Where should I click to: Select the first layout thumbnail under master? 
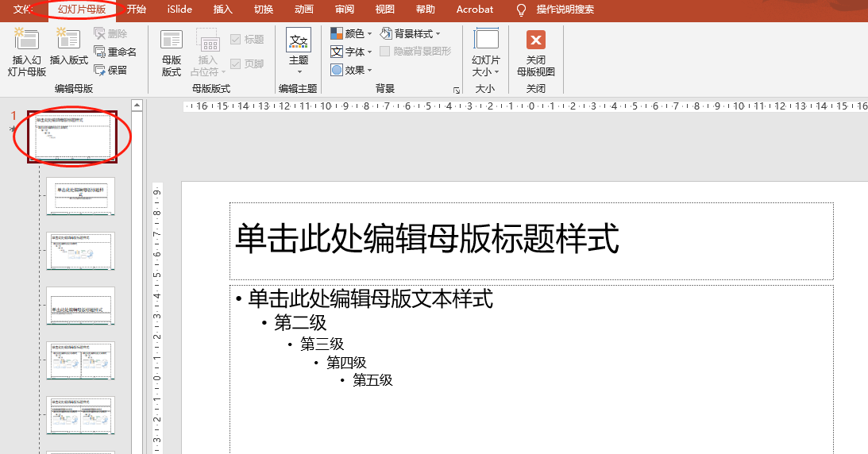[x=81, y=196]
